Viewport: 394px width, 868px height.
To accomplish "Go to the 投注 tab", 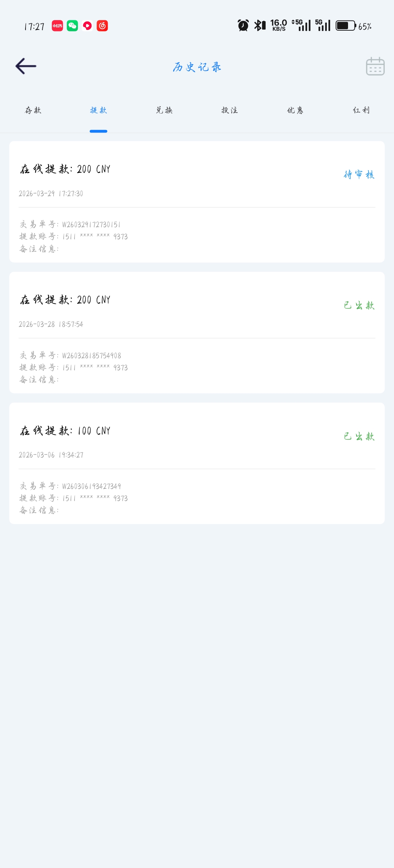I will (x=229, y=110).
